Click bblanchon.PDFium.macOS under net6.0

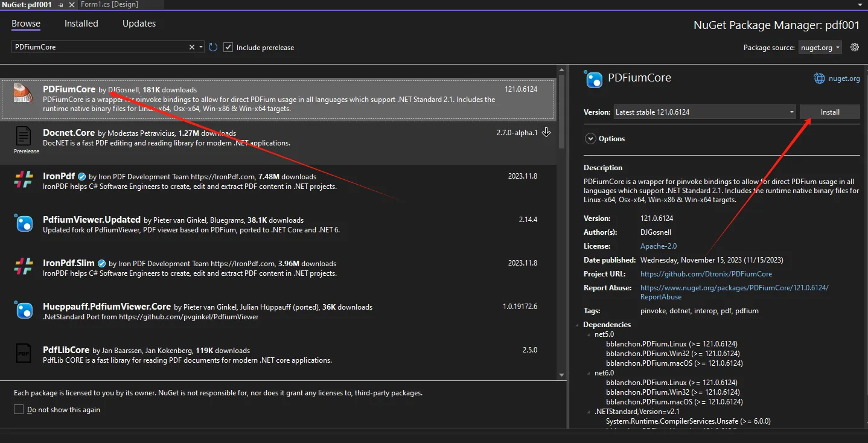(674, 402)
